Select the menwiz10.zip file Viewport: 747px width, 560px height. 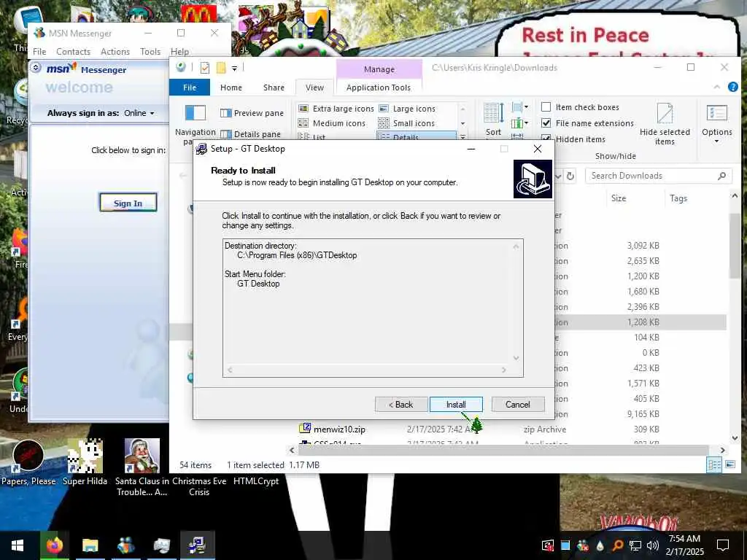point(339,429)
